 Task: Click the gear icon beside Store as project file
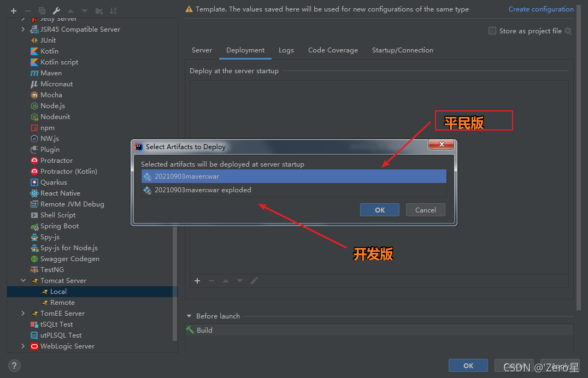(x=568, y=31)
